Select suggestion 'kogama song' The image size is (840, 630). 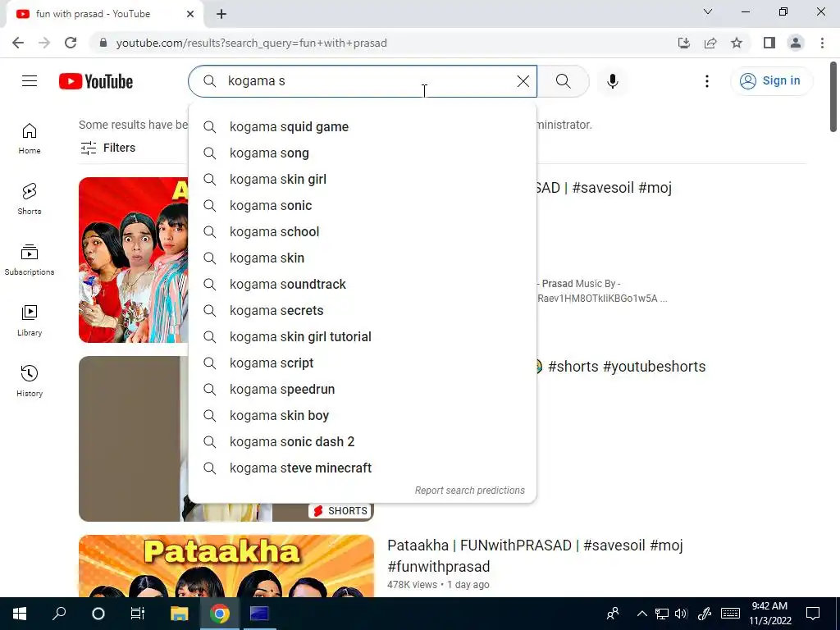[362, 153]
